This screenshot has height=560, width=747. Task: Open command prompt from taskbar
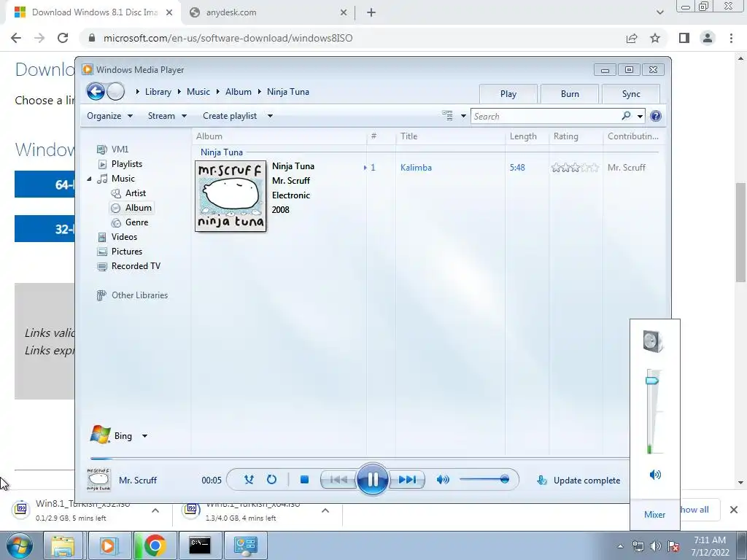[x=200, y=545]
